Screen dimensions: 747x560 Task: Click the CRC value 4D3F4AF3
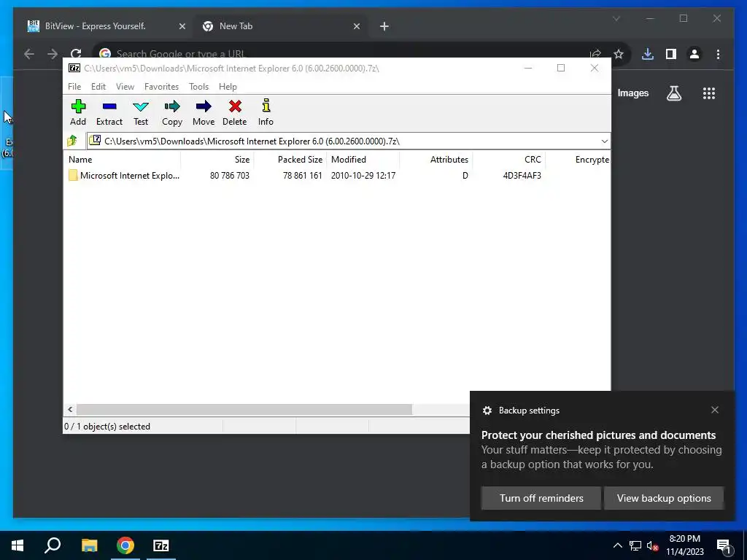pos(522,175)
